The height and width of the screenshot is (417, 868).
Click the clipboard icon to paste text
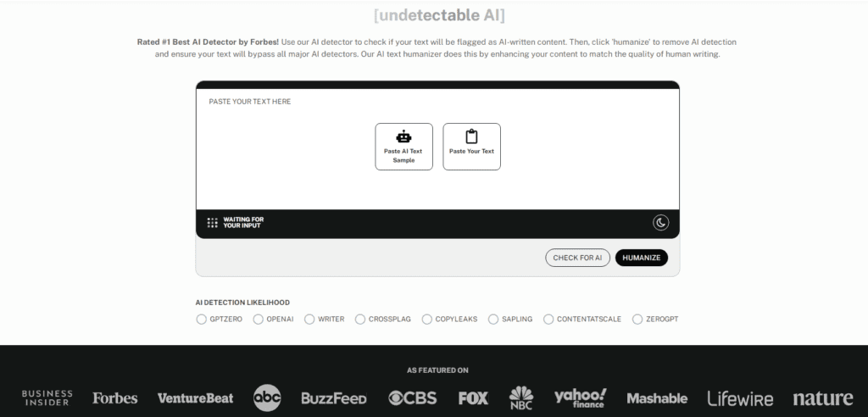(x=471, y=136)
